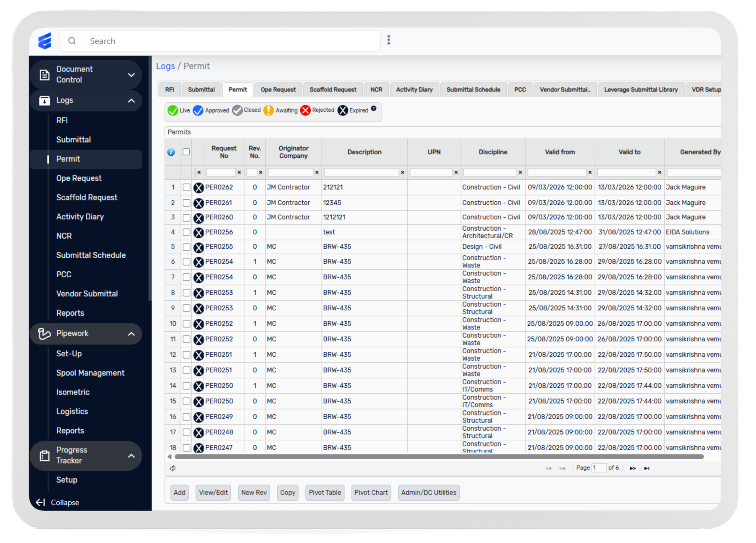Tick the checkbox for PER0260

click(186, 218)
